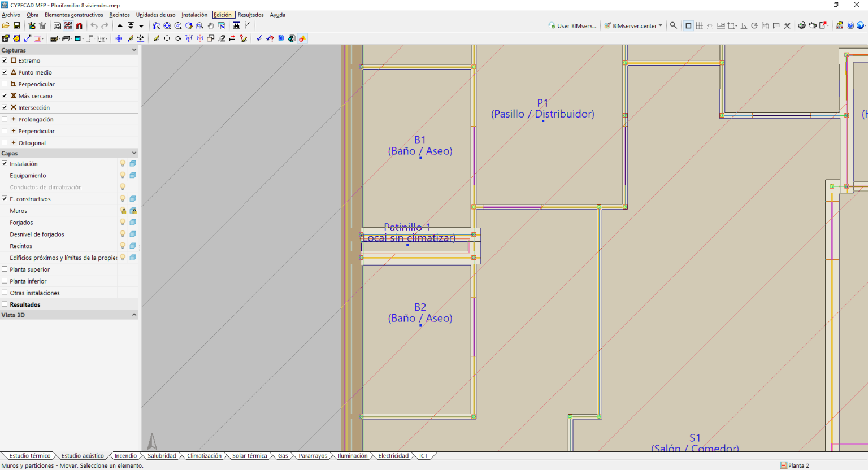Uncheck the Intersección capture option
Screen dimensions: 868x470
(x=5, y=107)
